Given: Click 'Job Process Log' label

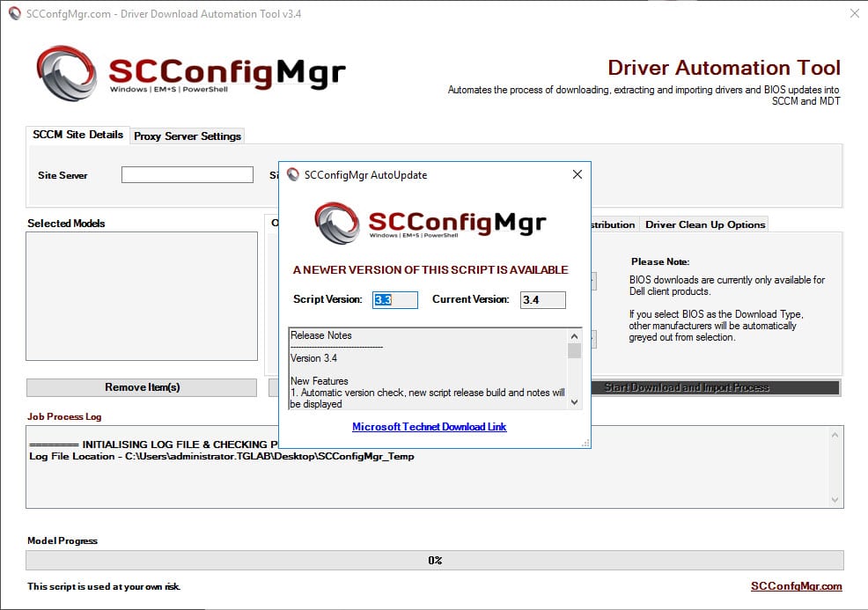Looking at the screenshot, I should click(64, 416).
